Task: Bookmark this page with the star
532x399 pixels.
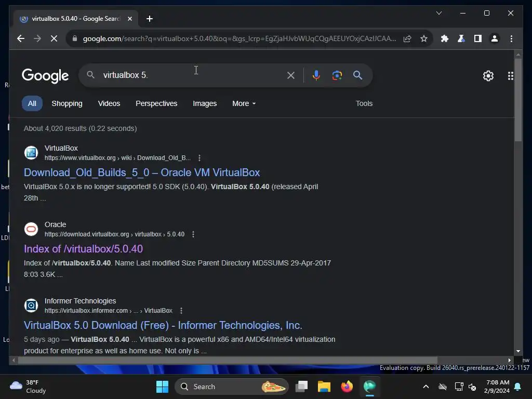Action: pos(424,38)
